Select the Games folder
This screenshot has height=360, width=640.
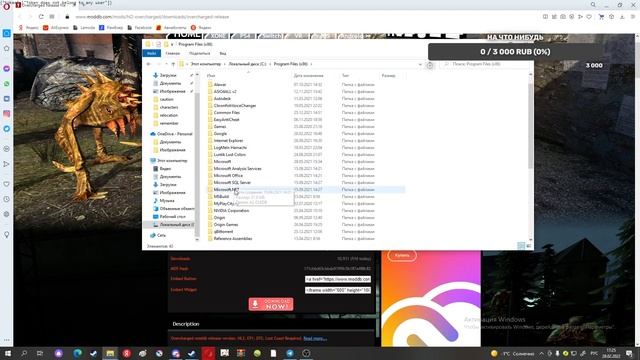tap(220, 127)
